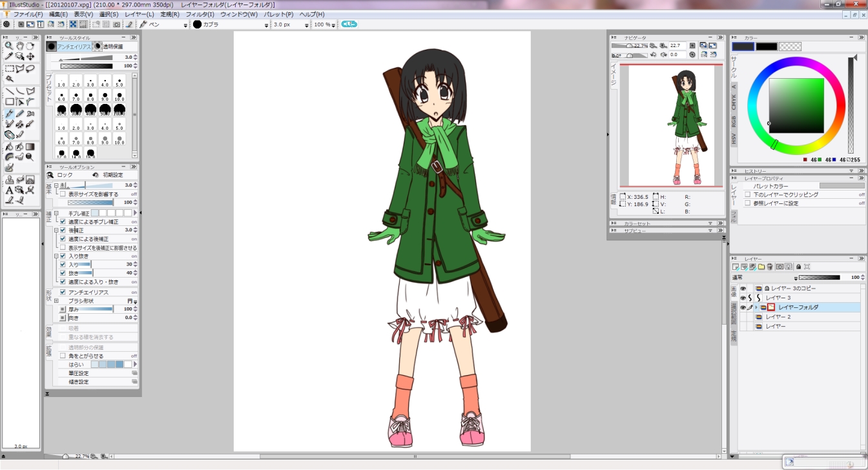Click the CLIP badge icon in top toolbar
Viewport: 868px width, 470px height.
[x=349, y=25]
